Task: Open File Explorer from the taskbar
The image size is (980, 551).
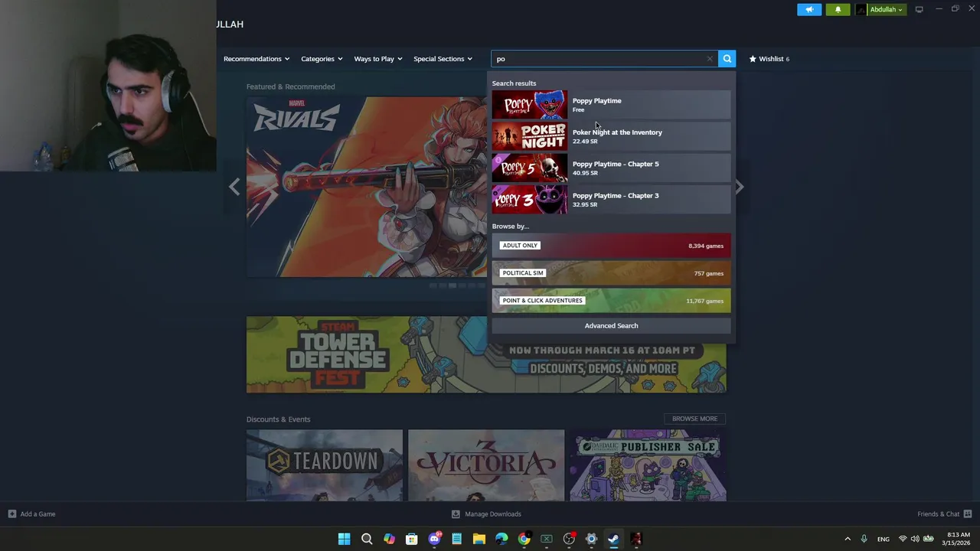Action: point(479,539)
